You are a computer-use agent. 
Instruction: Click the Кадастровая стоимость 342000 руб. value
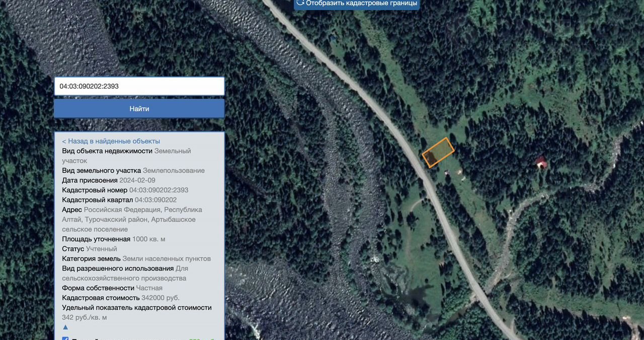[x=160, y=298]
